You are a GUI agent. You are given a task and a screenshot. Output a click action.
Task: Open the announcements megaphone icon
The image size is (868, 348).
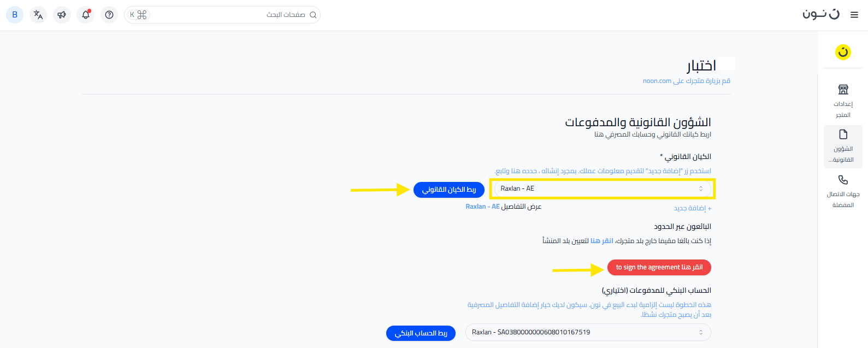coord(62,15)
